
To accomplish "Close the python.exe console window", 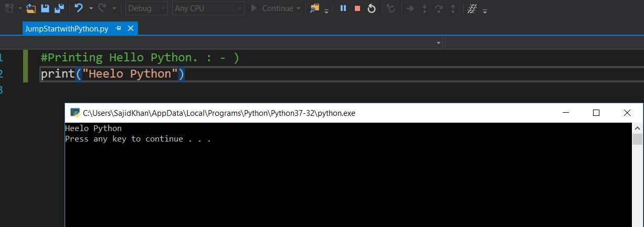I will (627, 113).
